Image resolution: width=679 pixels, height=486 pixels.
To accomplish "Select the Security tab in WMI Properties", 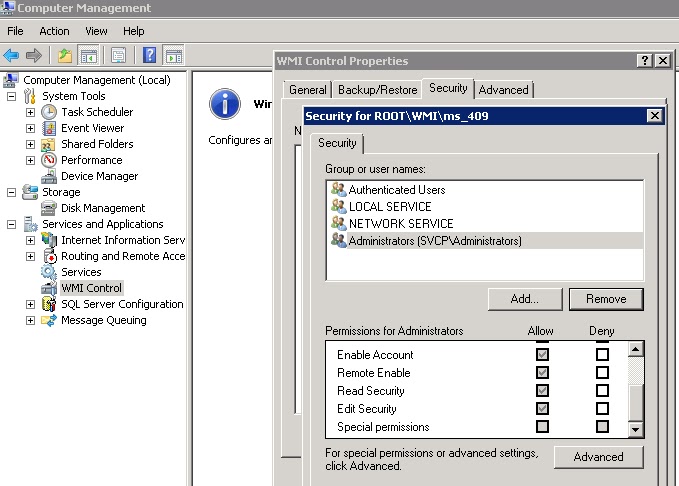I will click(448, 88).
